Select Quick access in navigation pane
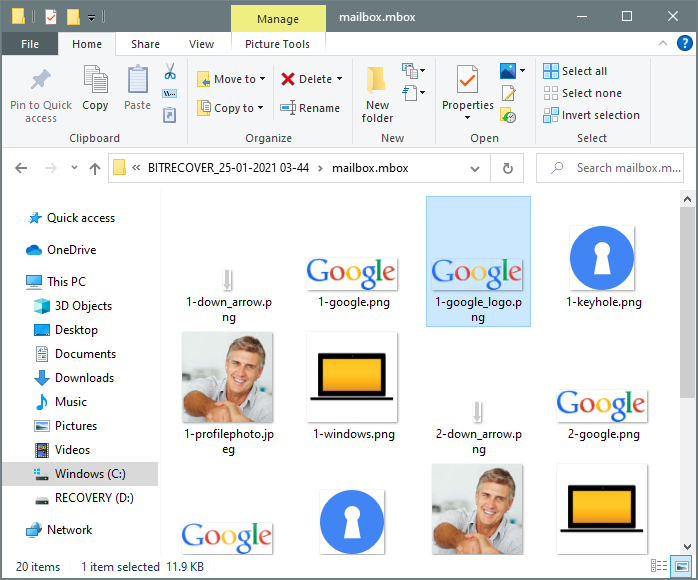 (x=81, y=218)
